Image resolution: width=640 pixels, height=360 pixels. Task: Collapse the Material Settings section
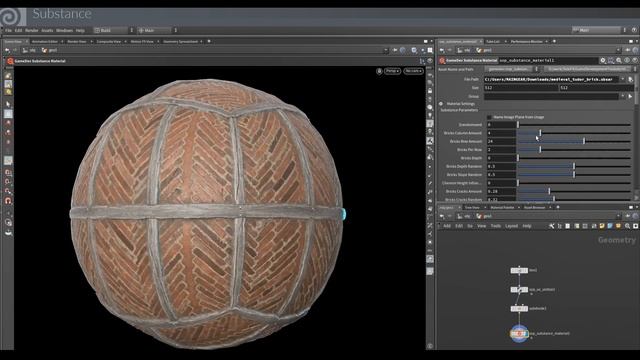tap(441, 104)
